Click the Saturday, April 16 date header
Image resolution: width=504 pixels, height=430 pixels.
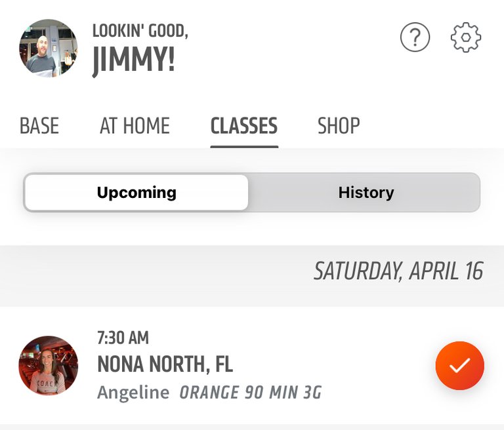click(398, 271)
